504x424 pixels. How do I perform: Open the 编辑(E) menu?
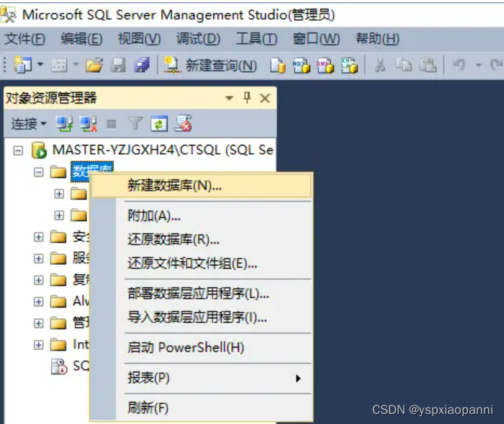(81, 39)
